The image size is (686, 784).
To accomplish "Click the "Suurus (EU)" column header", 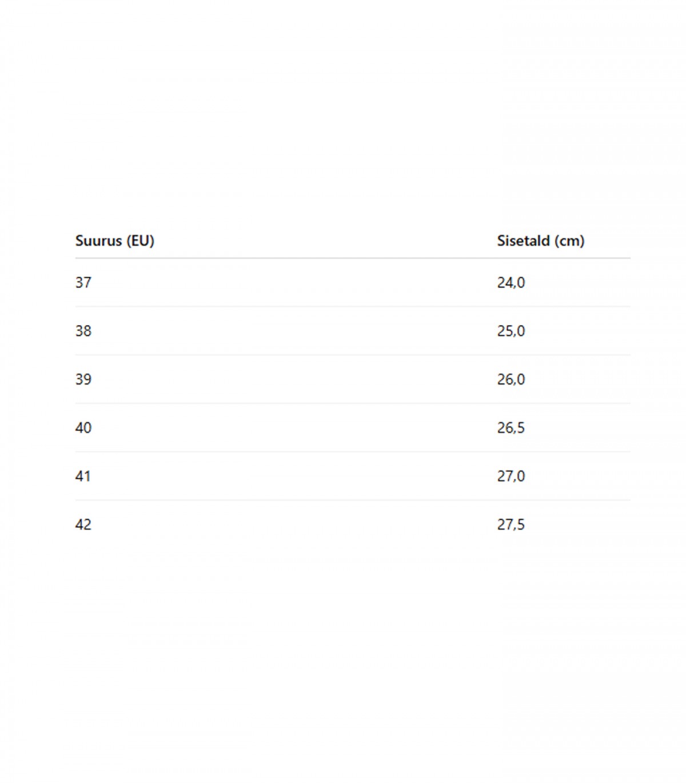I will pos(115,241).
